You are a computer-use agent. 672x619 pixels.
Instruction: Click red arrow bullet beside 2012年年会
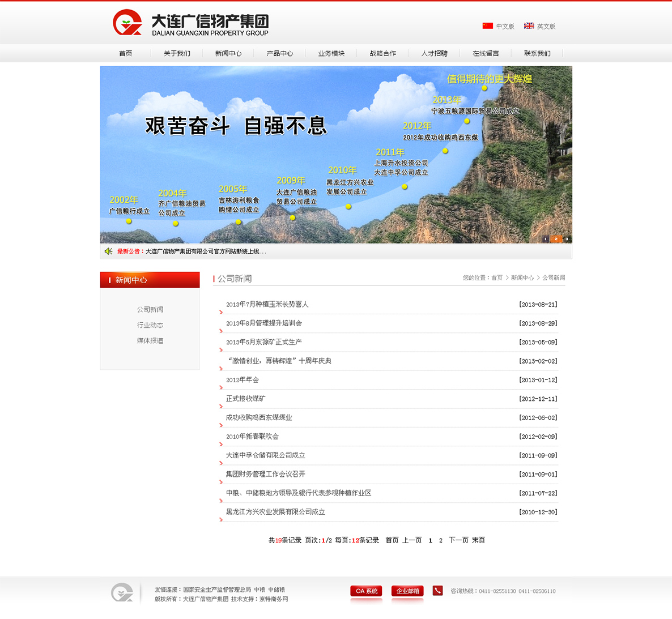coord(221,387)
